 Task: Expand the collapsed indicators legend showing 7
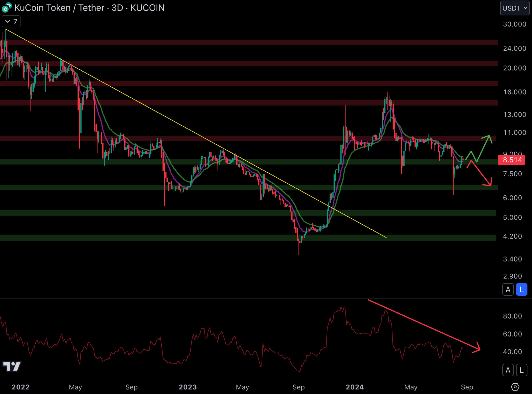[11, 22]
